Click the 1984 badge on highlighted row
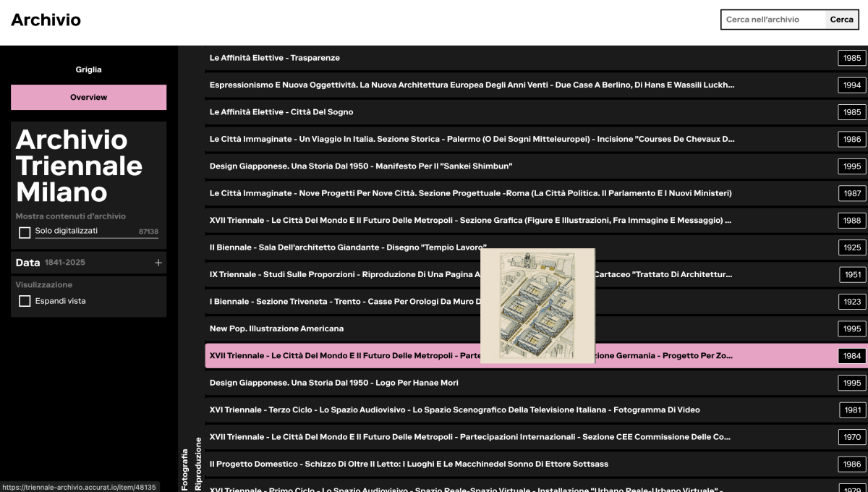 (x=852, y=356)
